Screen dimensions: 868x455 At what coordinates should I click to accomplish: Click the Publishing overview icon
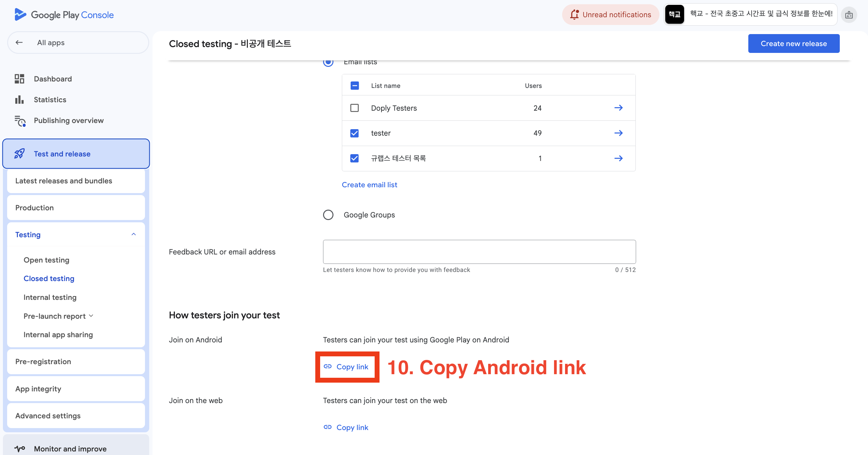[x=20, y=121]
